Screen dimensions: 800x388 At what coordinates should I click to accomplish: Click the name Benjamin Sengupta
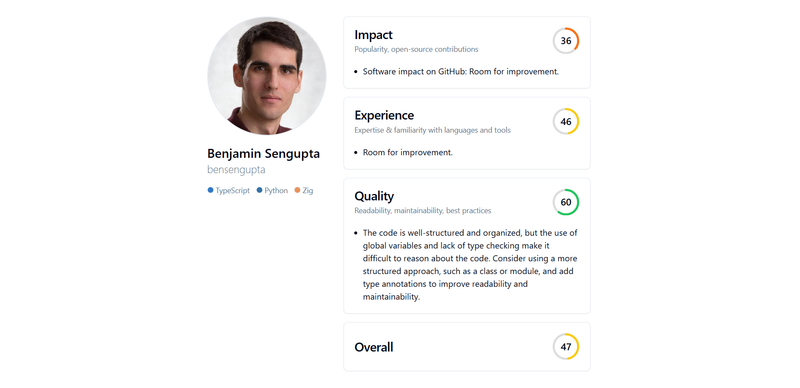263,154
